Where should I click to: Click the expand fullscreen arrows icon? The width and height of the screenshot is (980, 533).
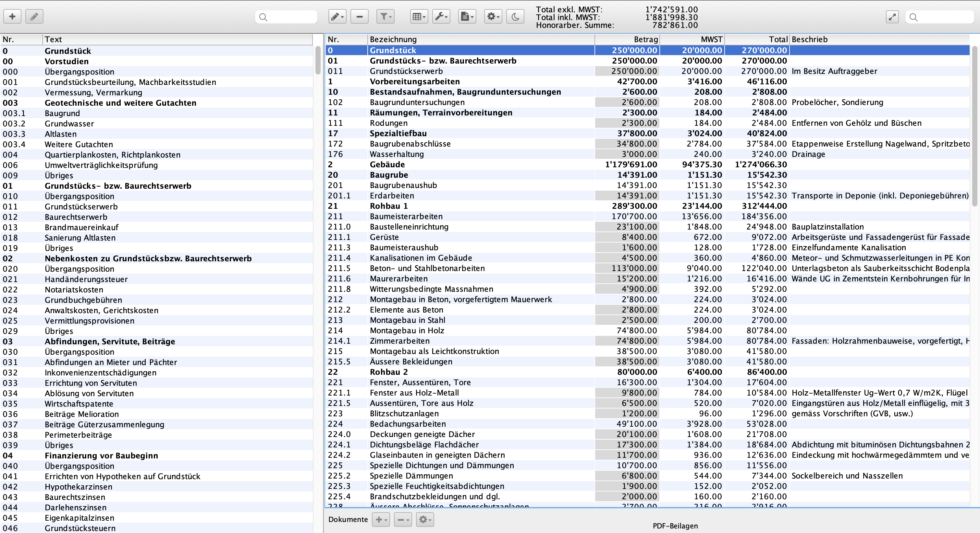tap(892, 17)
